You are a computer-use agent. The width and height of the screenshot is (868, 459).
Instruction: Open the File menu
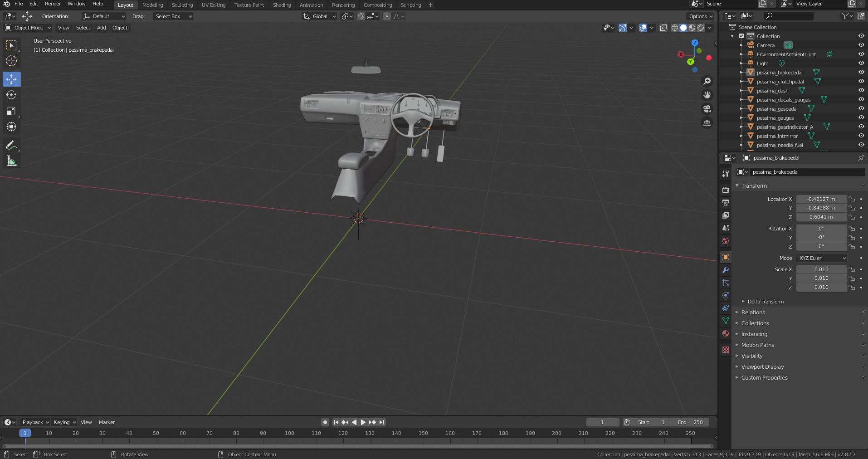tap(19, 4)
